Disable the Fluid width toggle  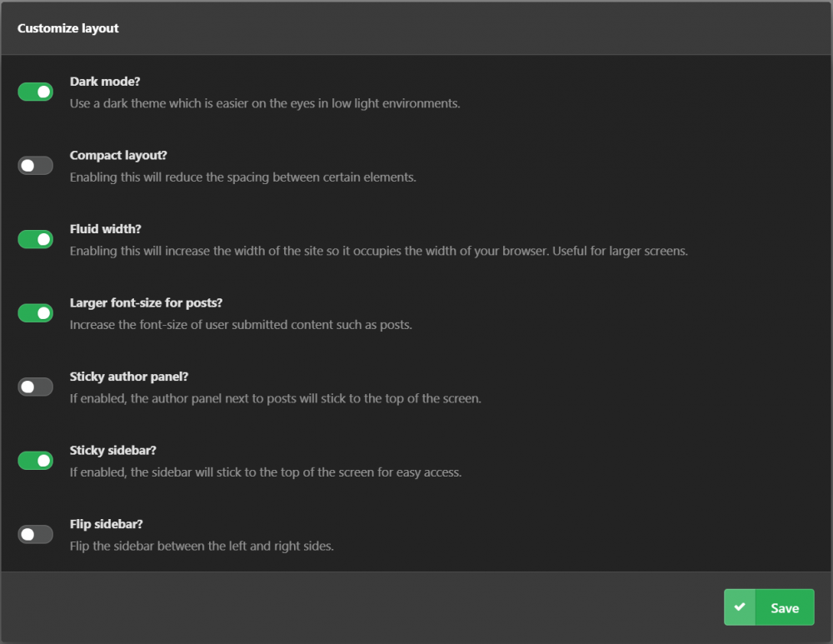(36, 240)
